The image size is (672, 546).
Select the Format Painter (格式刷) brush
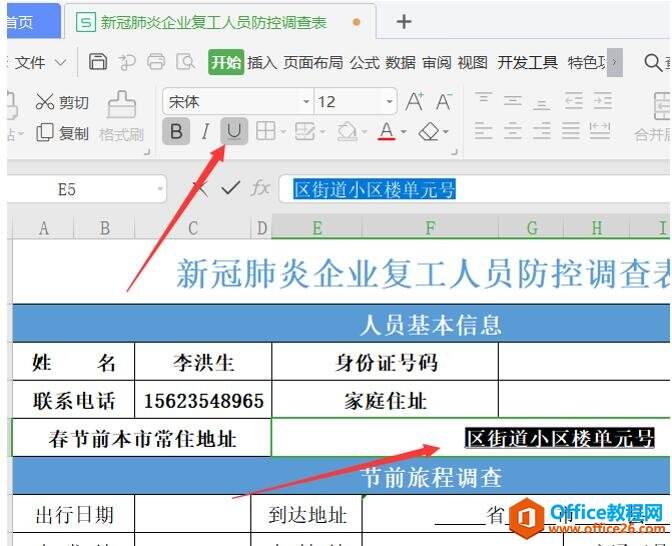121,117
